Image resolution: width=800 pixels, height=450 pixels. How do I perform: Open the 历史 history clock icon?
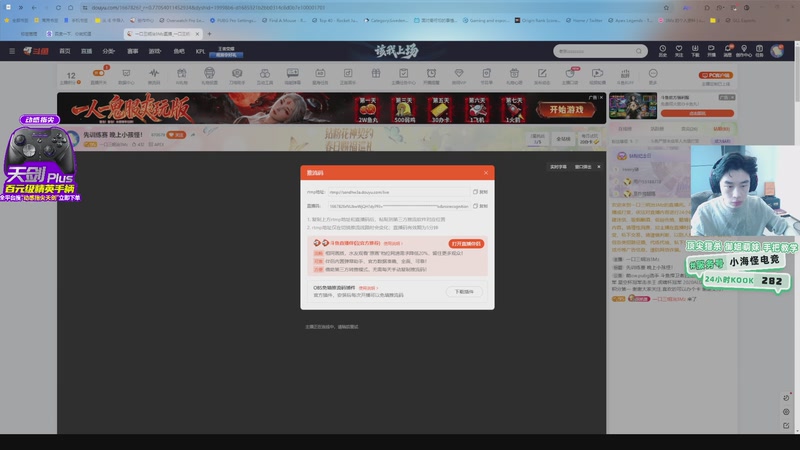coord(662,51)
